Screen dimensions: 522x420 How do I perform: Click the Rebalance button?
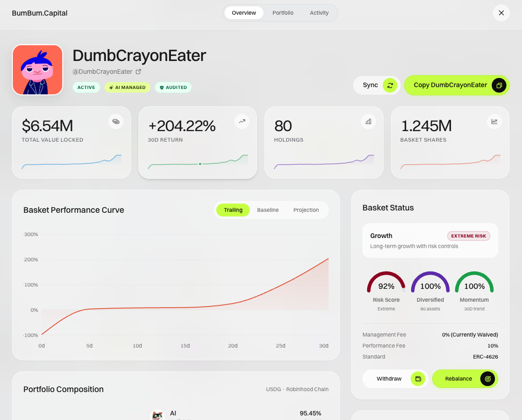[x=465, y=379]
